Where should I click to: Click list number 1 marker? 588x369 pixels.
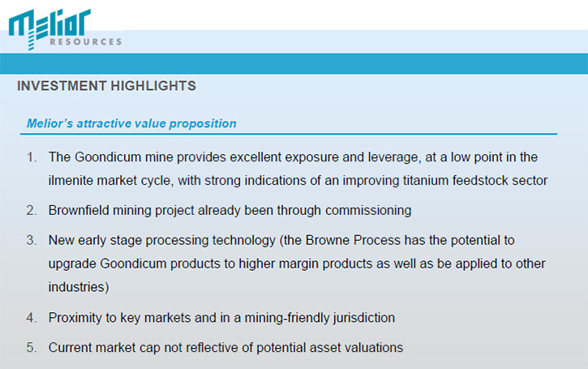(x=32, y=157)
